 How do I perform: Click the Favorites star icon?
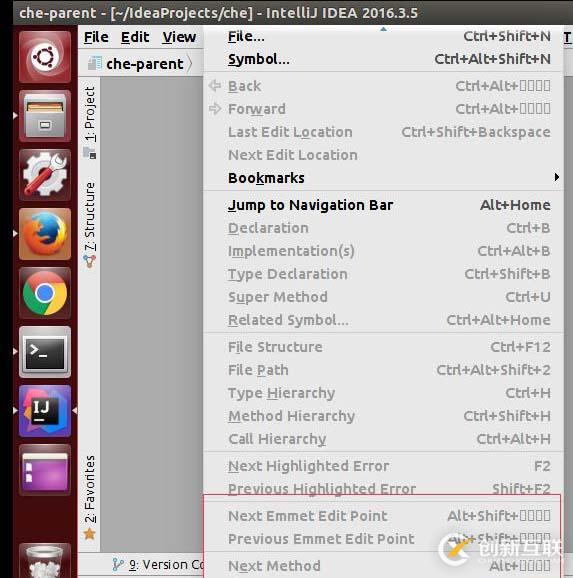point(90,534)
